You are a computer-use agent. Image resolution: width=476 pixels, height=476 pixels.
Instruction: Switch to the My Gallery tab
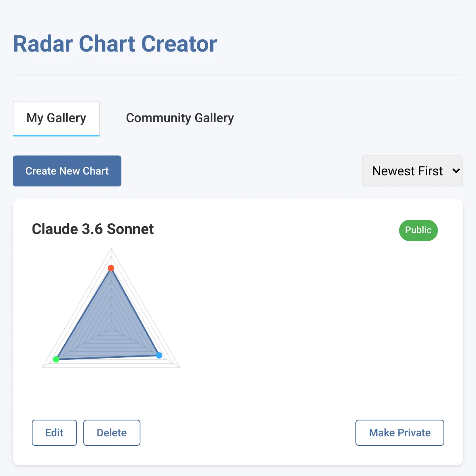click(x=56, y=118)
